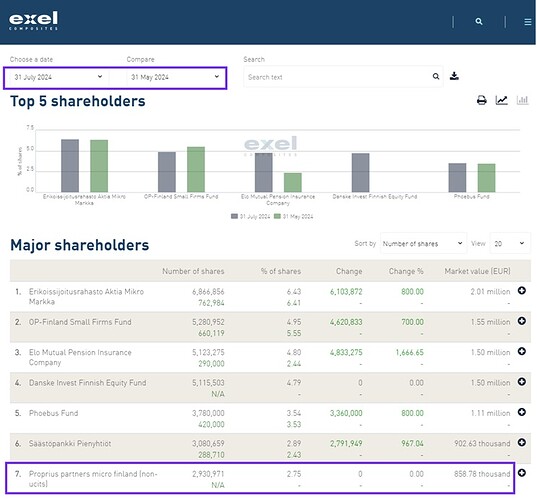Expand details for Elo Mutual Pension Insurance

(522, 351)
